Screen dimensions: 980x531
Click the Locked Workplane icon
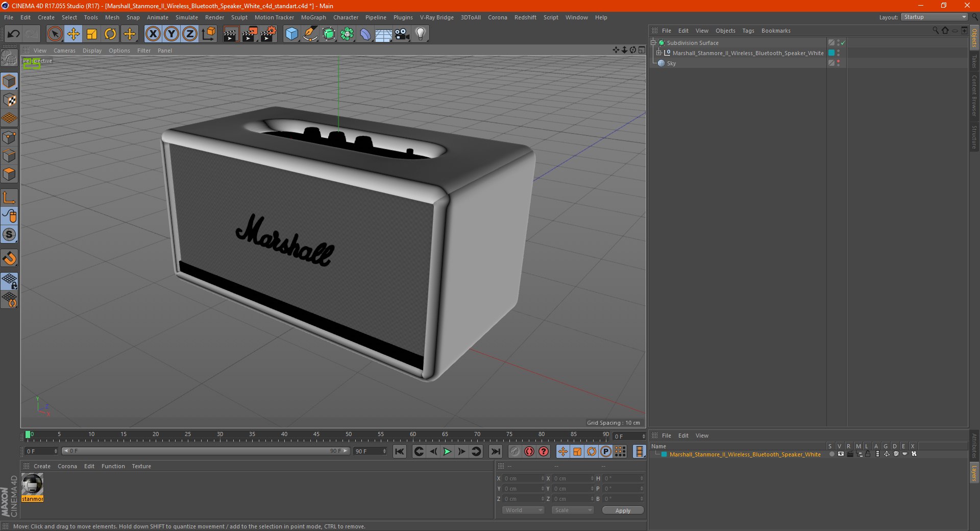[9, 281]
